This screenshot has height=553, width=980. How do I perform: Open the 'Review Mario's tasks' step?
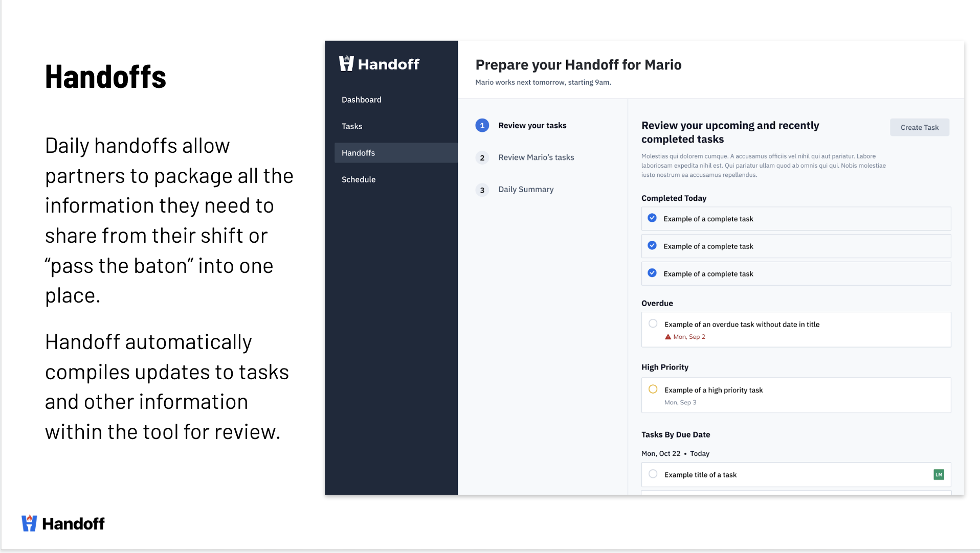(x=536, y=157)
